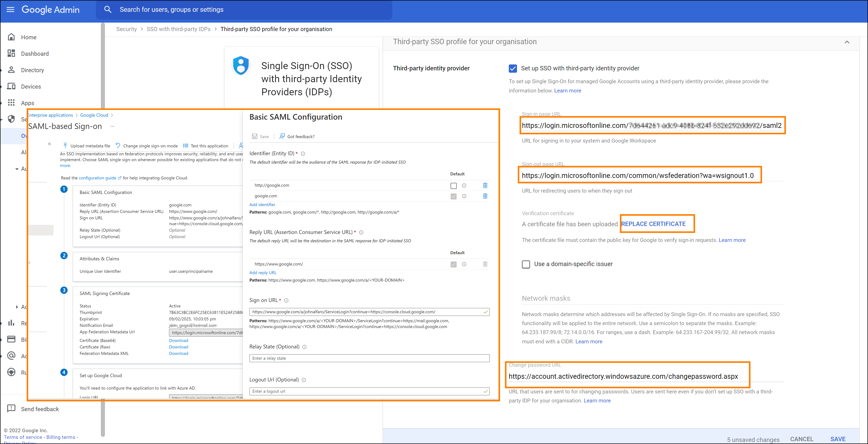Click the Test this application list icon

(x=185, y=146)
